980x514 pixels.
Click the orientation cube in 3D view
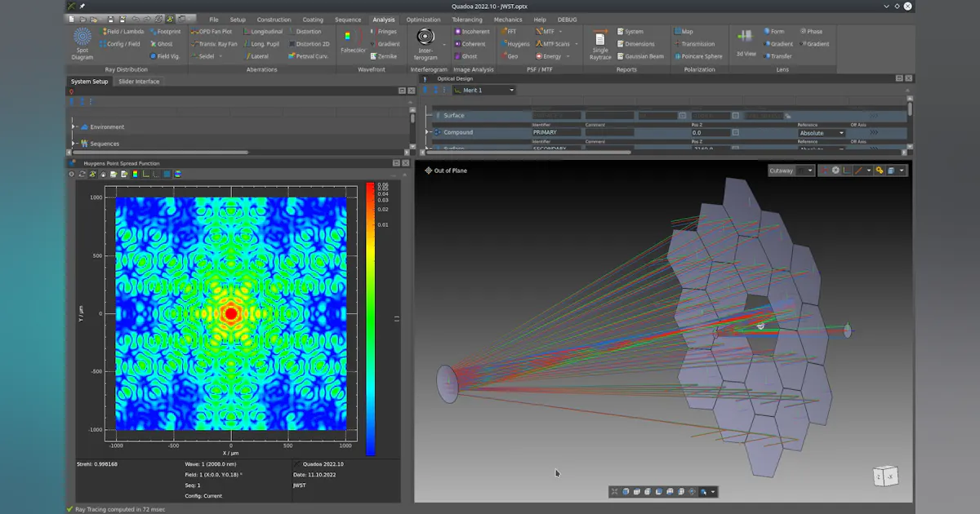tap(884, 476)
